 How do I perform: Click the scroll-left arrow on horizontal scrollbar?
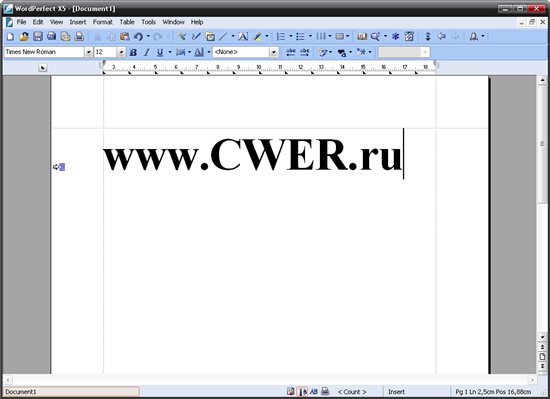pos(7,379)
